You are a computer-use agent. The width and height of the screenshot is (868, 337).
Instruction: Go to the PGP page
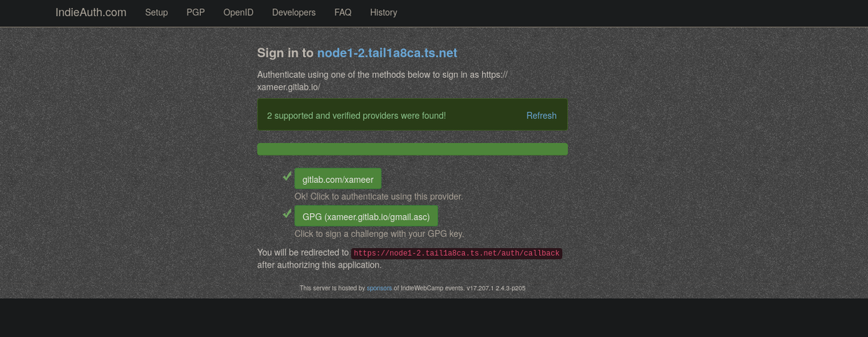tap(195, 13)
